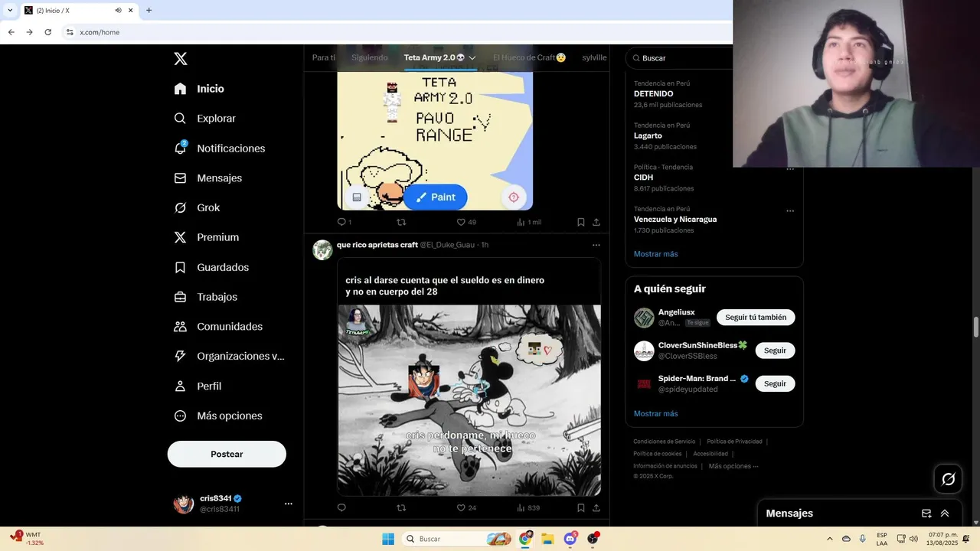This screenshot has height=551, width=980.
Task: Open Comunidades in the sidebar
Action: click(x=218, y=327)
